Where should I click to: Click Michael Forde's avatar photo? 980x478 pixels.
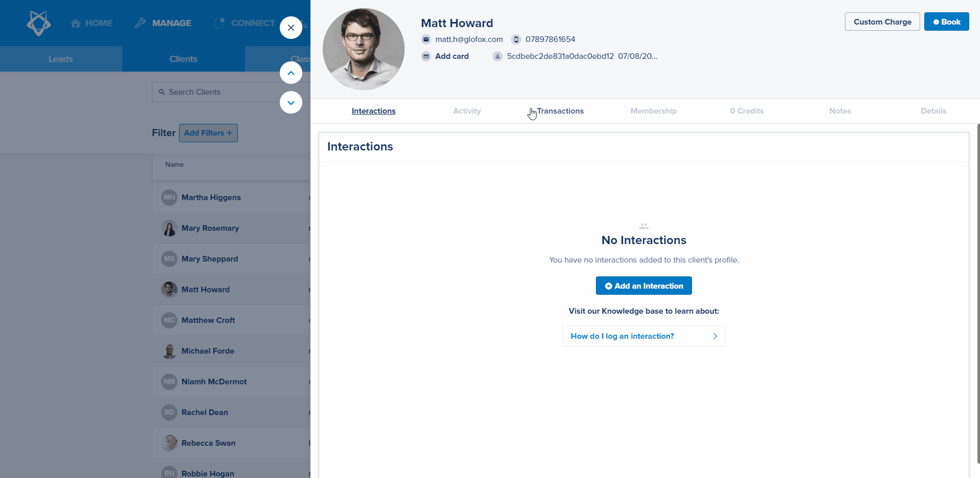169,351
